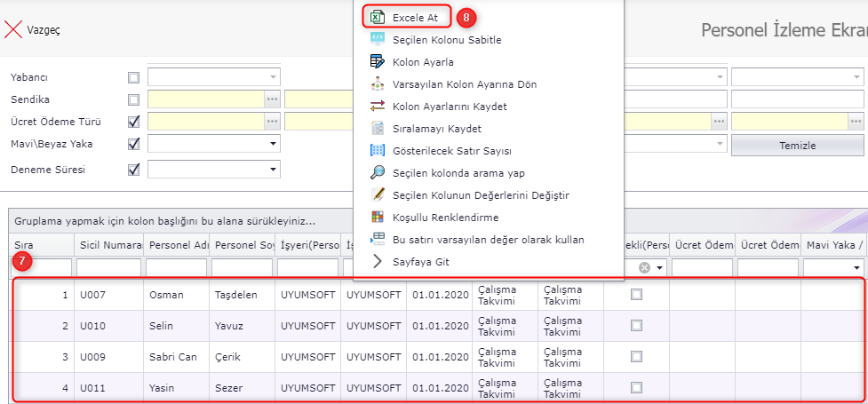Click the Gösterilecek Satır Sayısı grid icon
The image size is (868, 404).
point(377,151)
